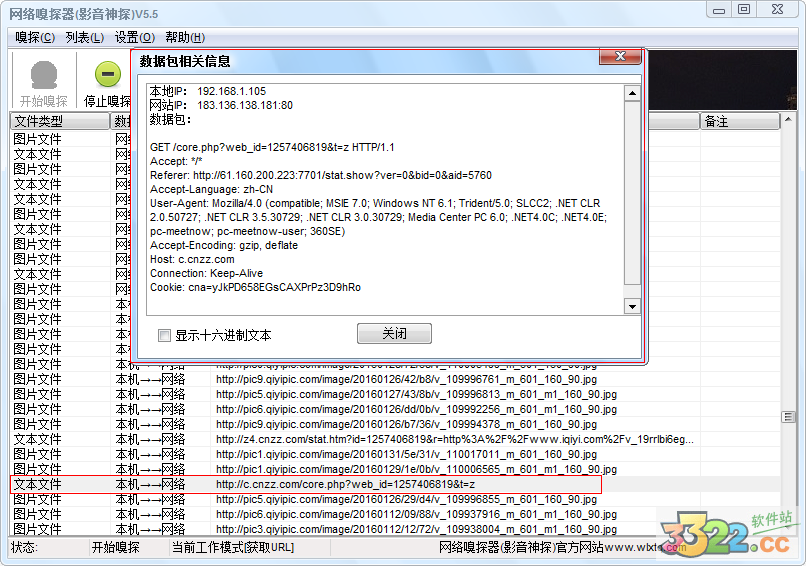Image resolution: width=806 pixels, height=566 pixels.
Task: Select row with v_109937916 image URL
Action: point(395,514)
